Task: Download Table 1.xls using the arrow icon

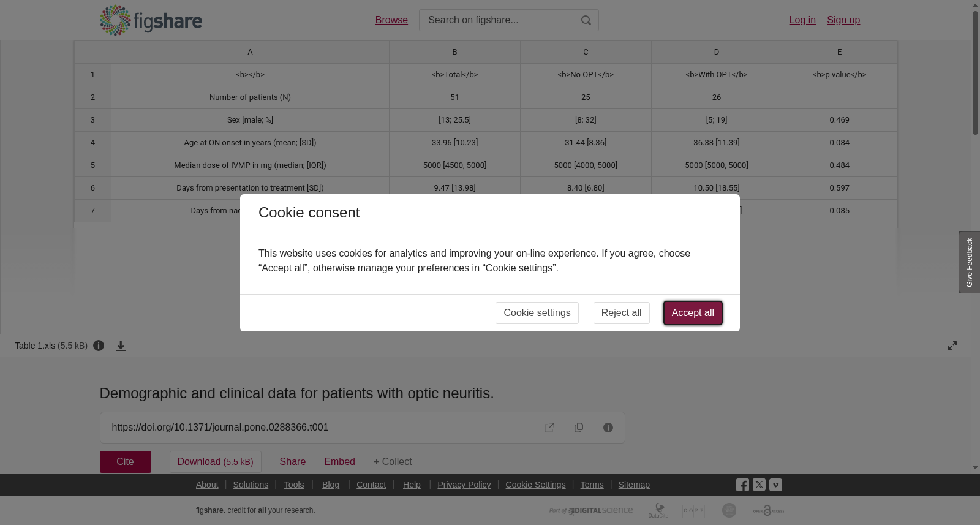Action: point(121,346)
